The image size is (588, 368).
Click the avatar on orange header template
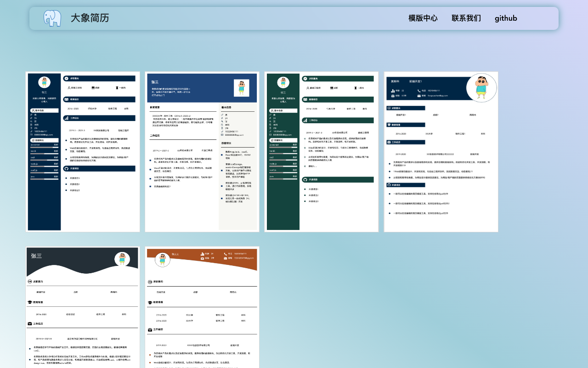click(163, 260)
